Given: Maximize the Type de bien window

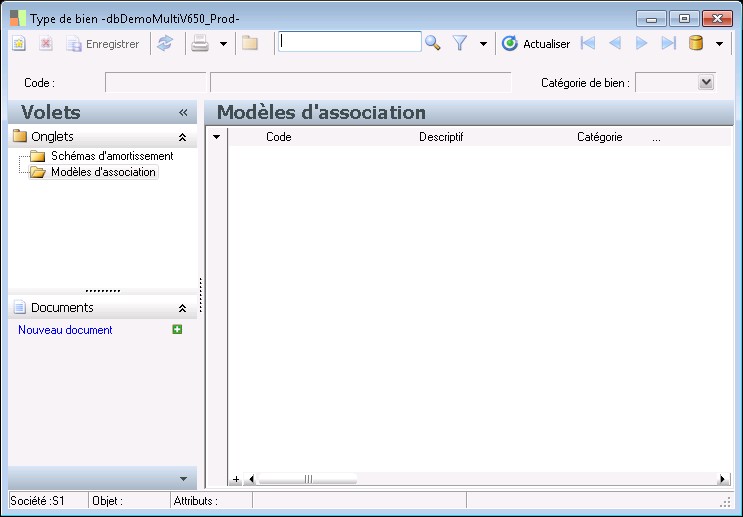Looking at the screenshot, I should pyautogui.click(x=684, y=19).
